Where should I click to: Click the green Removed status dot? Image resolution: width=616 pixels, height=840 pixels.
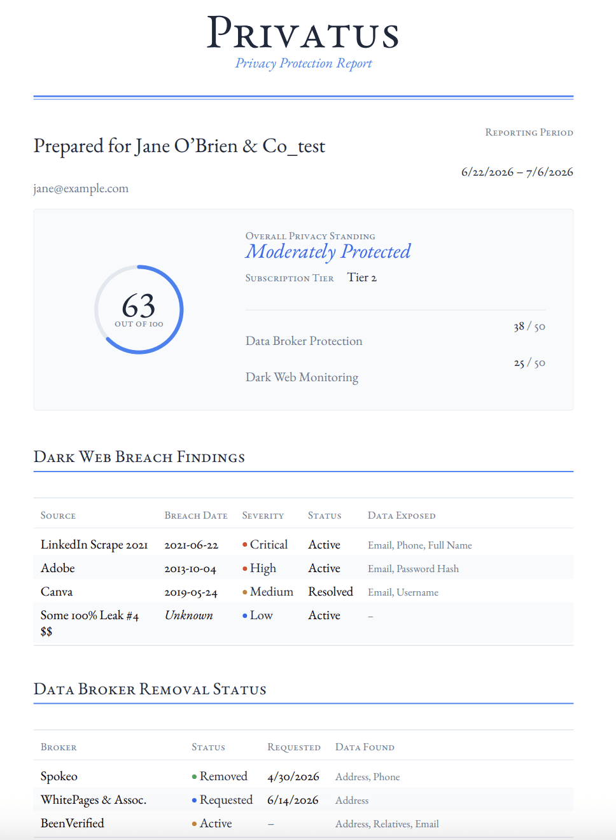click(x=194, y=776)
